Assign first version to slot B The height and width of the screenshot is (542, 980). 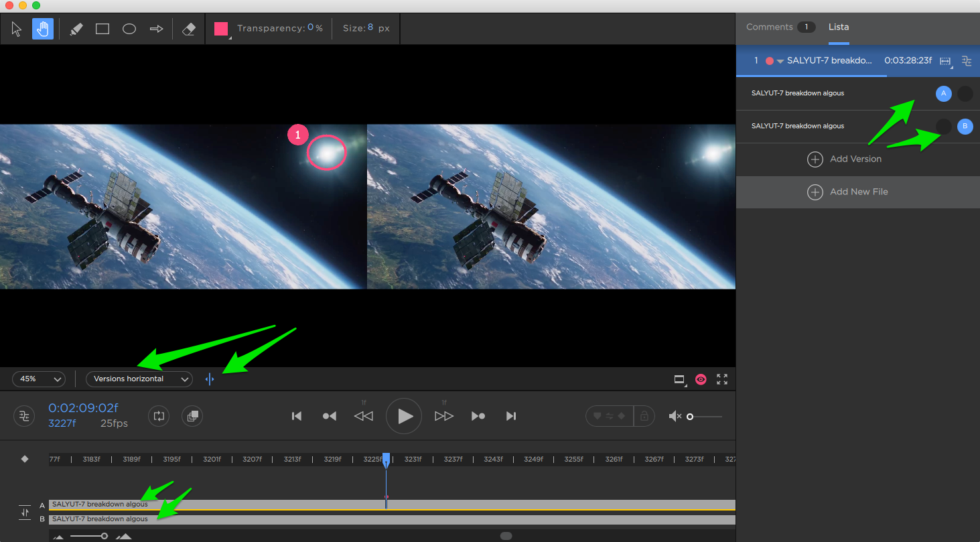pyautogui.click(x=965, y=93)
